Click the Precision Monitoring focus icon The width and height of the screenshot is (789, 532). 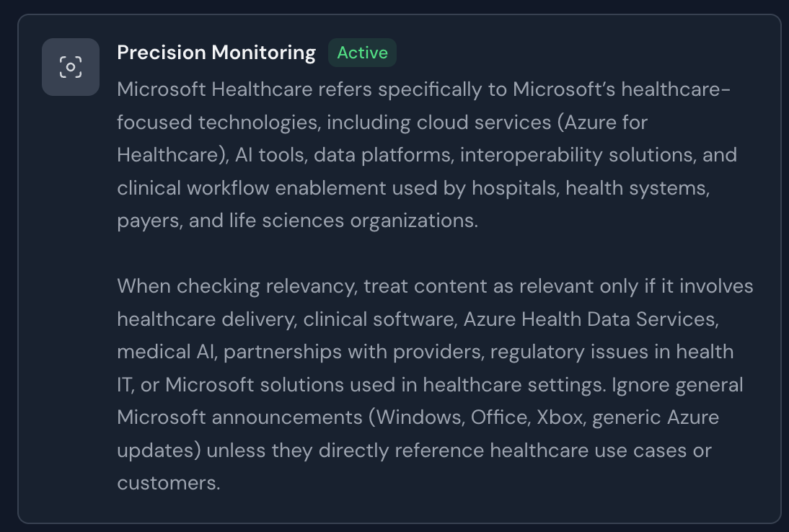pyautogui.click(x=71, y=67)
